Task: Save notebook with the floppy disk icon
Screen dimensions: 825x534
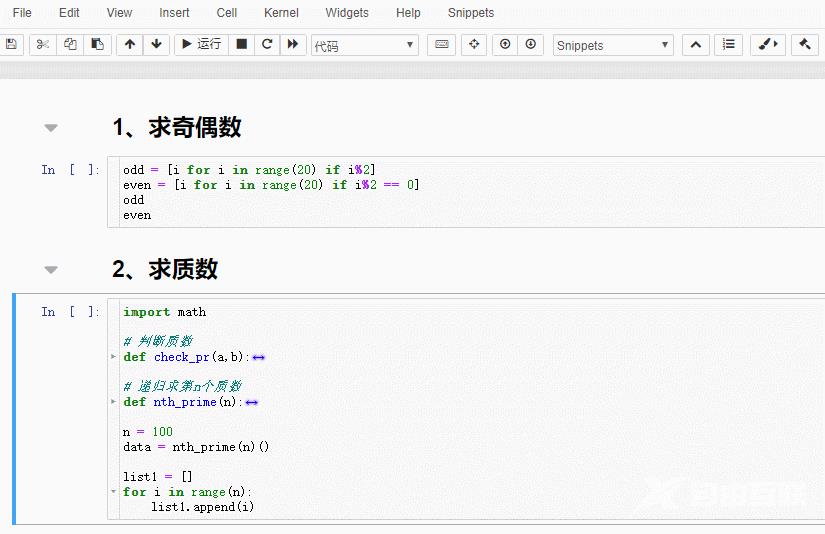Action: pos(11,44)
